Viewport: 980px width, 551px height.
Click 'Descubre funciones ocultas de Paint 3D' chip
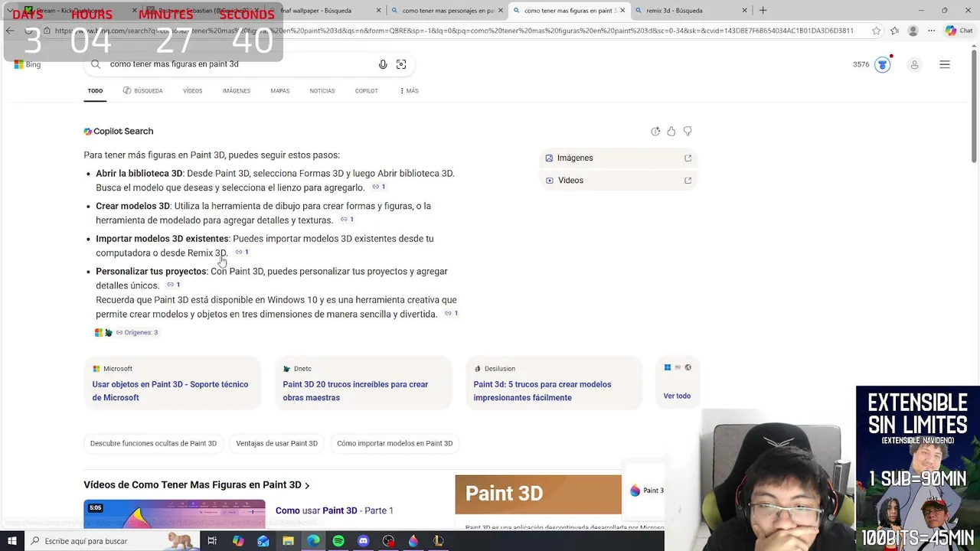[x=153, y=443]
